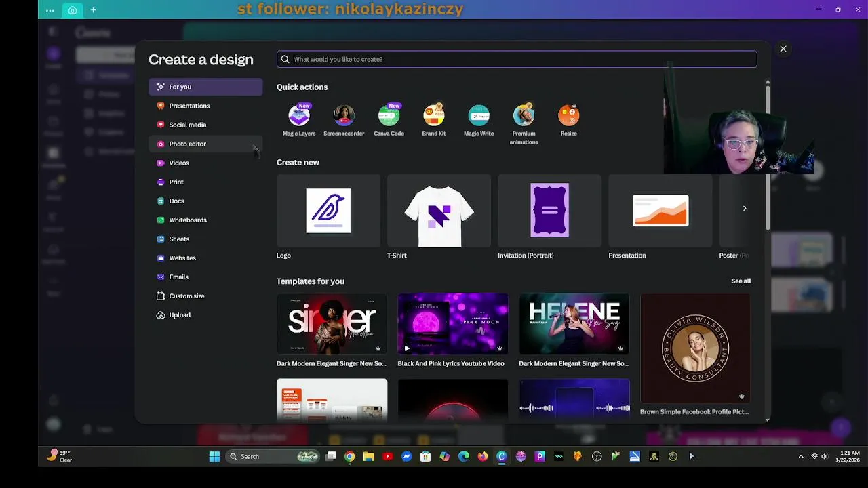The height and width of the screenshot is (488, 868).
Task: Open Google Chrome from the taskbar
Action: 349,456
